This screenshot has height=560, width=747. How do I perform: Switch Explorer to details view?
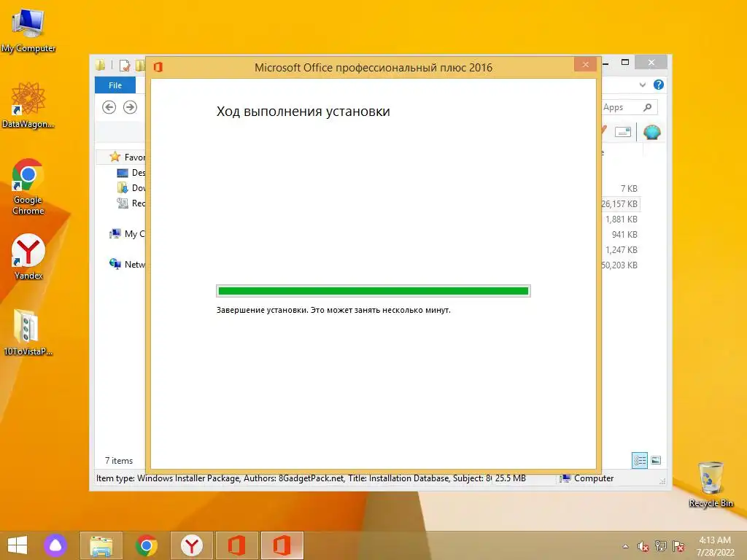tap(639, 460)
